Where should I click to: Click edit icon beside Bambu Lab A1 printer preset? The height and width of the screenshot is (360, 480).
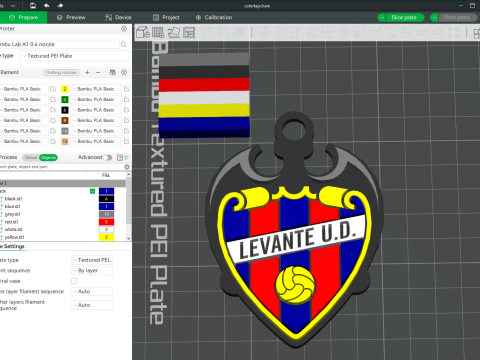tap(124, 44)
